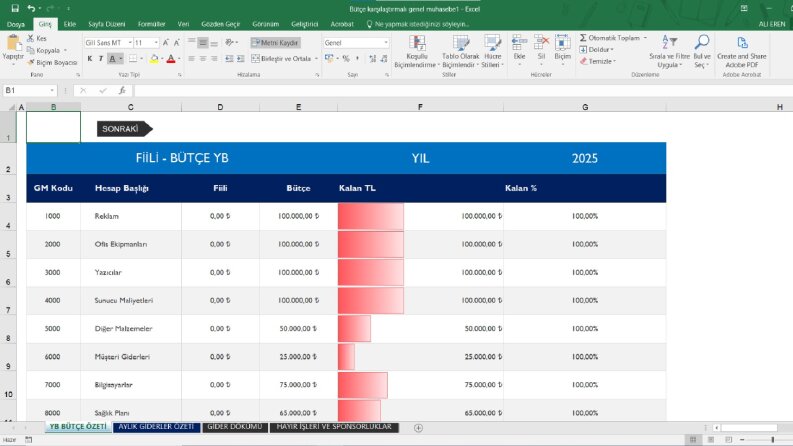
Task: Open Hücre Stilleri cell styles
Action: click(x=492, y=52)
